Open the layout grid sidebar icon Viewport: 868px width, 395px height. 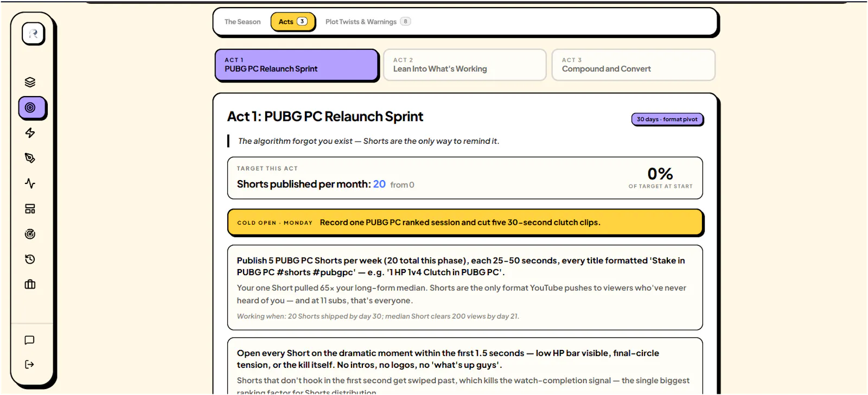coord(30,209)
